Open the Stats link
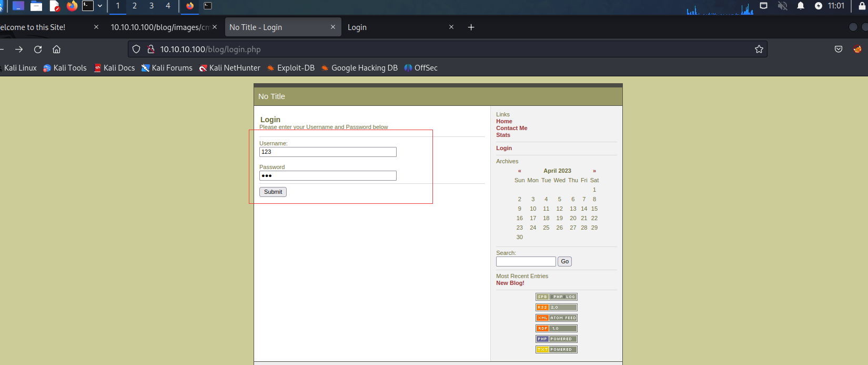Screen dimensions: 868x365 pyautogui.click(x=503, y=135)
